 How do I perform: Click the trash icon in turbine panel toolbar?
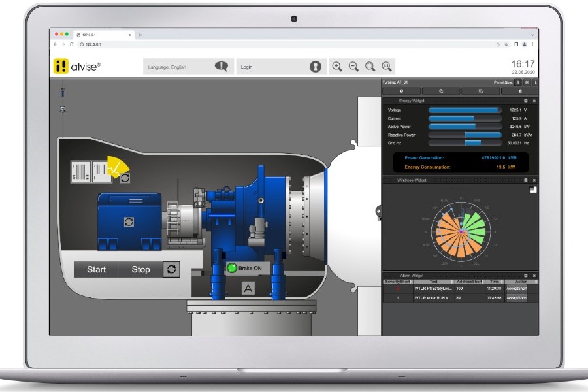520,91
